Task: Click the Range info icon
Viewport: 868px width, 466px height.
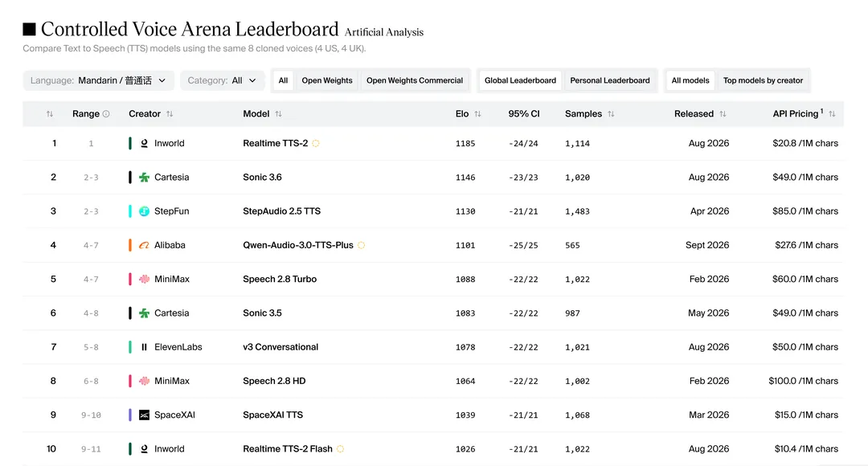Action: pyautogui.click(x=106, y=114)
